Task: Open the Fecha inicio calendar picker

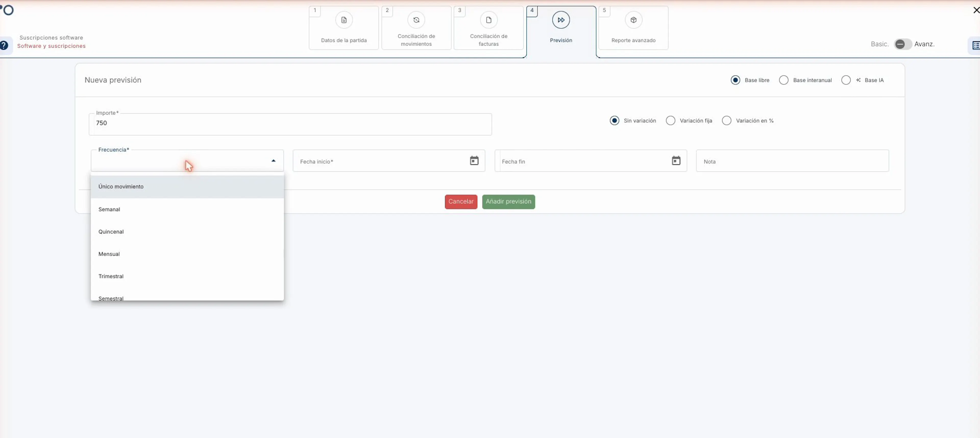Action: 474,161
